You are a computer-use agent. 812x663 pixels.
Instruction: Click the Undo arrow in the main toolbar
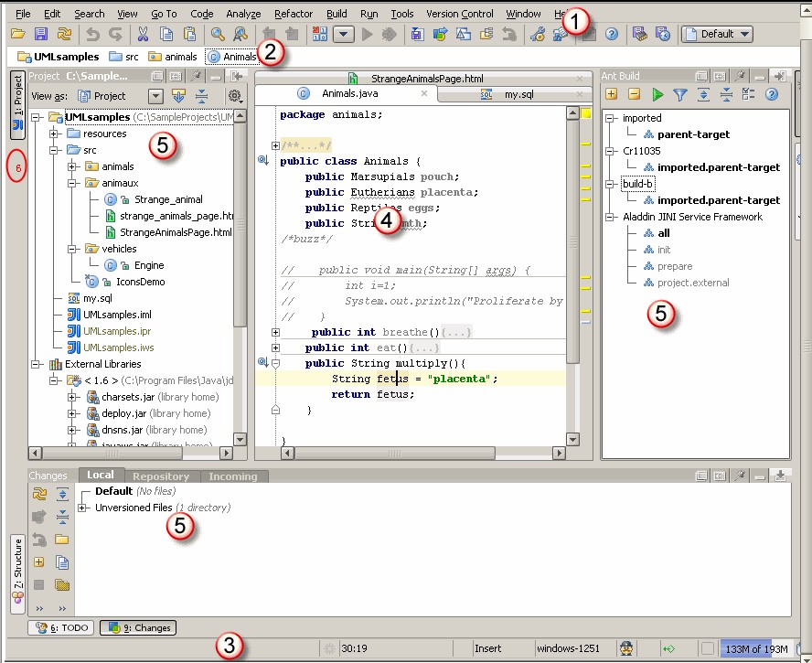(x=92, y=34)
